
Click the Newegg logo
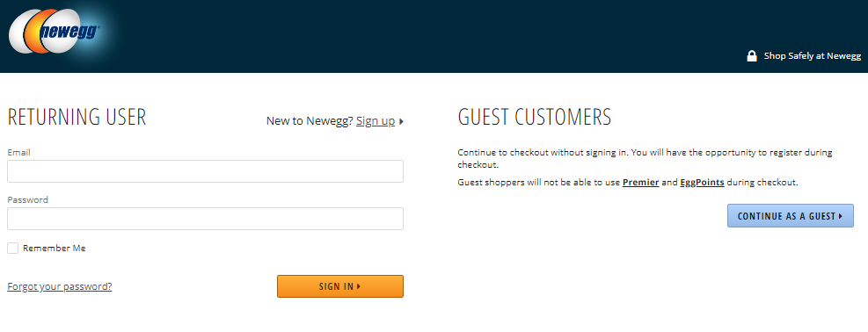[55, 32]
